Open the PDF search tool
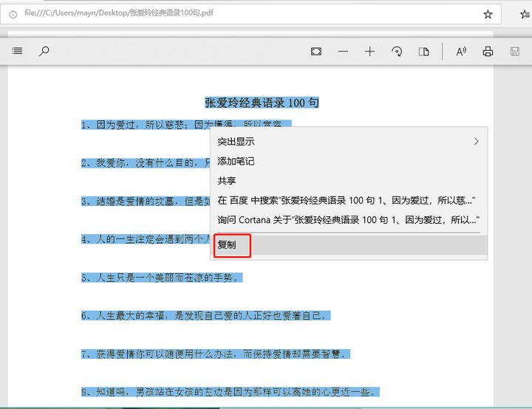The height and width of the screenshot is (409, 532). [44, 51]
